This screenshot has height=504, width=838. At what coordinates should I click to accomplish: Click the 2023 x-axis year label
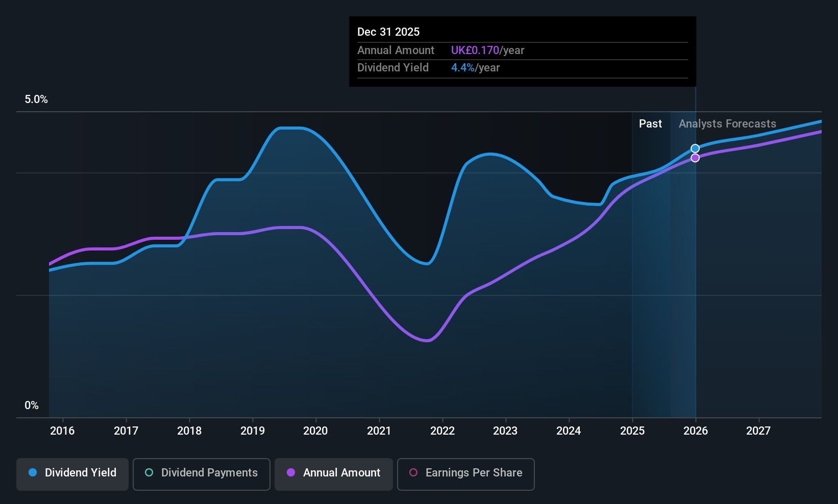[x=505, y=431]
